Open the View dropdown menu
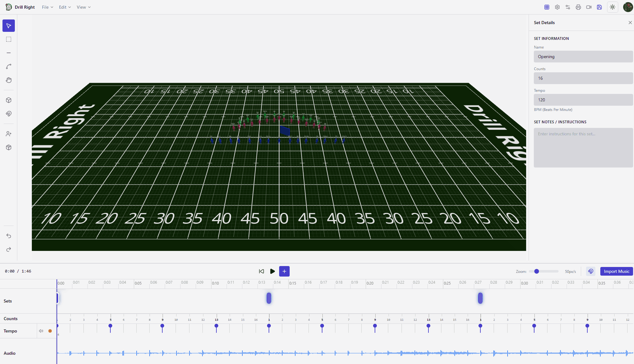634x364 pixels. coord(83,7)
